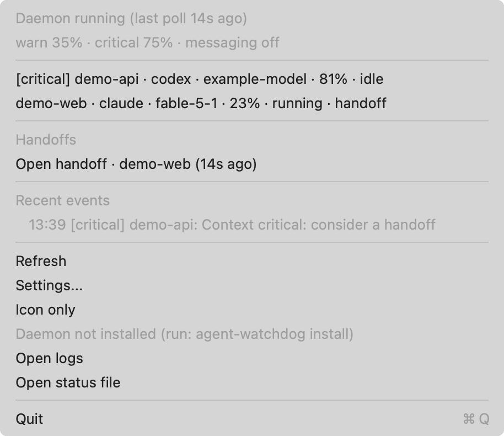
Task: Click Refresh in the menu
Action: pyautogui.click(x=252, y=261)
